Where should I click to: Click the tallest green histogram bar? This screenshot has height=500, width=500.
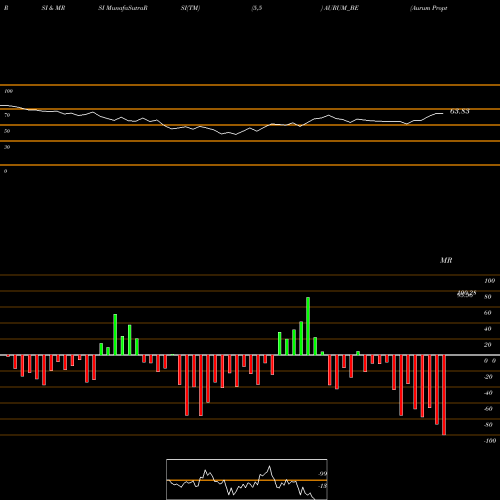(x=308, y=326)
